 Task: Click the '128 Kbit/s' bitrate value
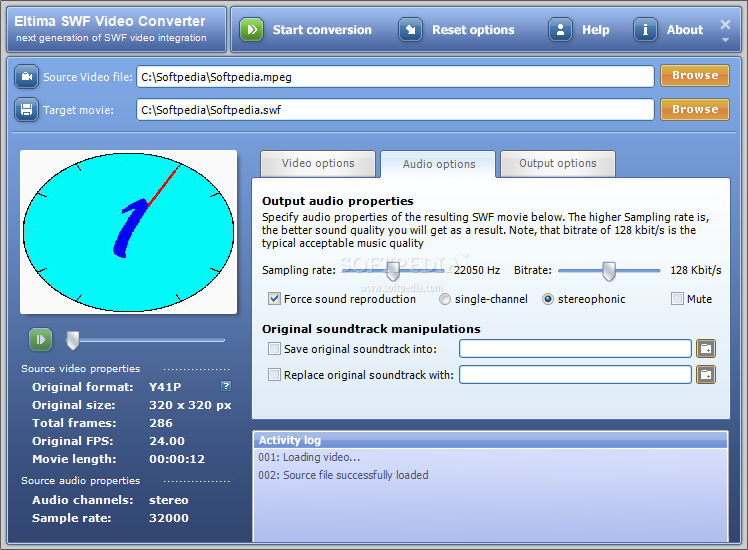696,270
